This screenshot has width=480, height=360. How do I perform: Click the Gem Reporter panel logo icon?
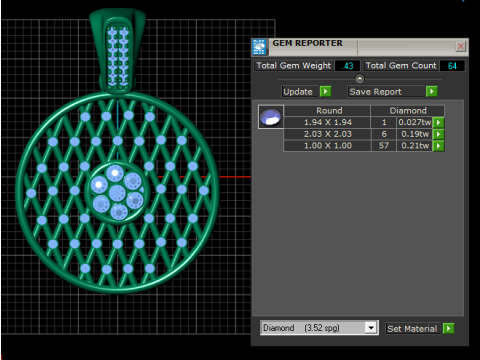pos(259,47)
